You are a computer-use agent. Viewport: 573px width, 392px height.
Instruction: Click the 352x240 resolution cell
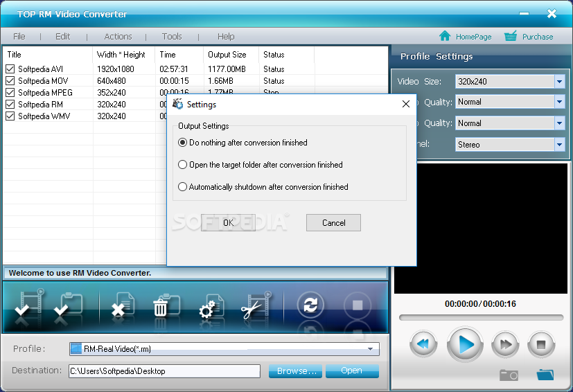[112, 92]
